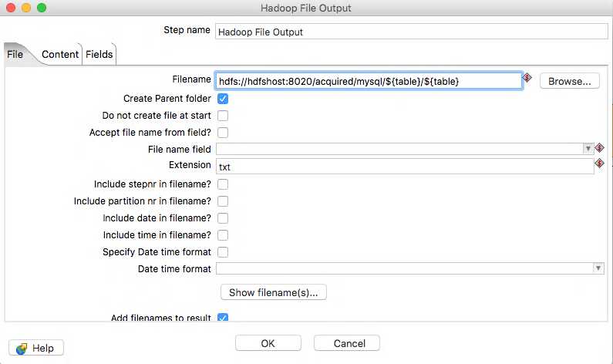Open the File name field dropdown arrow

pyautogui.click(x=588, y=149)
